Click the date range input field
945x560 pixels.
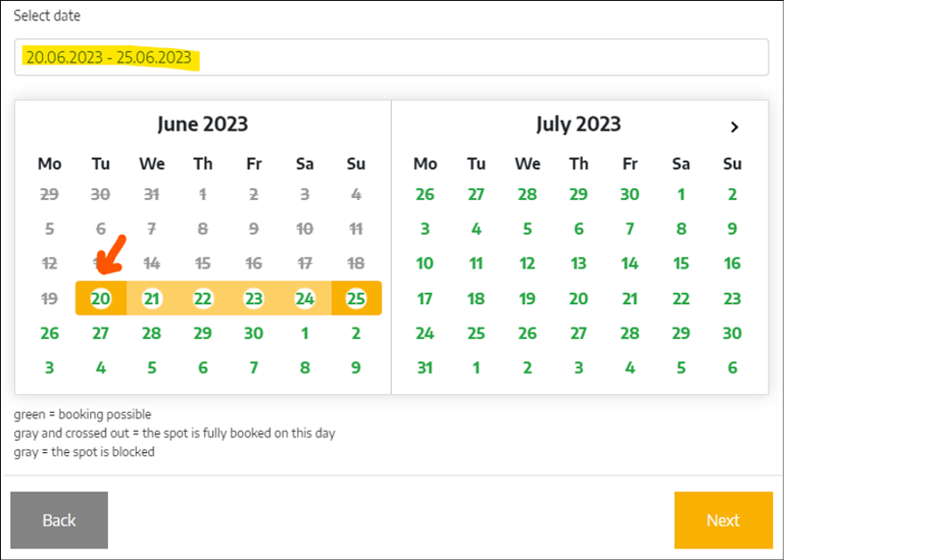coord(391,57)
